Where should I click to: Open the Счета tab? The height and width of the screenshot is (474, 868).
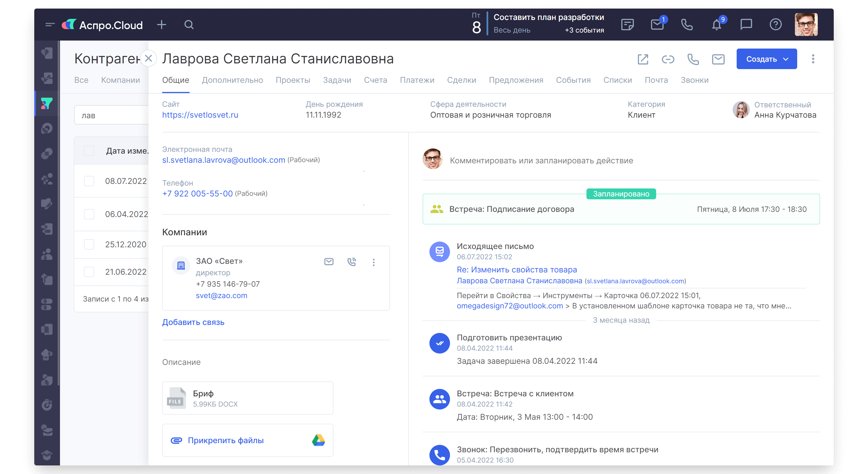(375, 80)
